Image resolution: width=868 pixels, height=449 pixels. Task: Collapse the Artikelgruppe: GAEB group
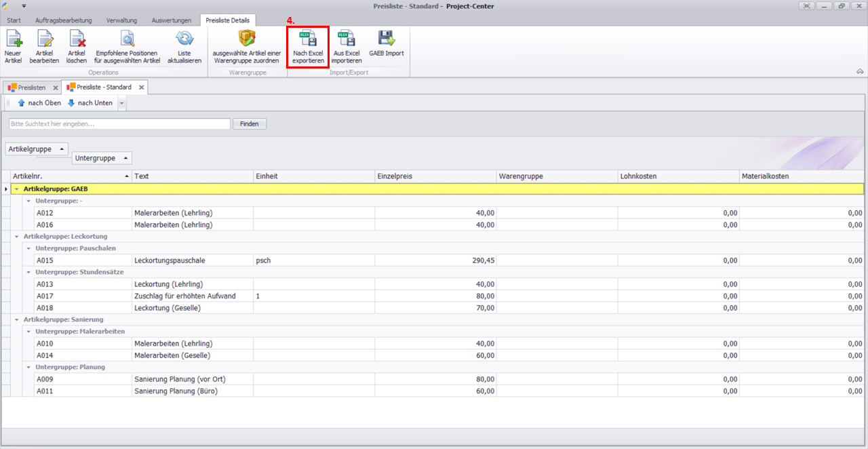tap(16, 189)
